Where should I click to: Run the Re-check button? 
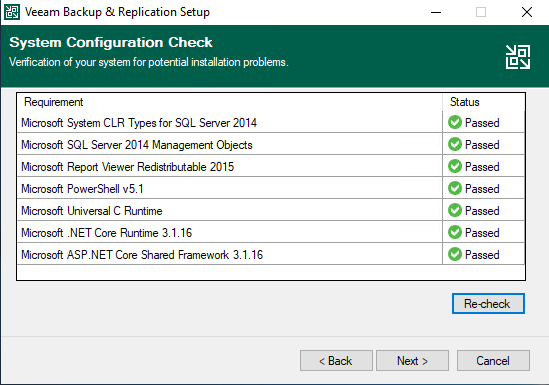pyautogui.click(x=488, y=303)
